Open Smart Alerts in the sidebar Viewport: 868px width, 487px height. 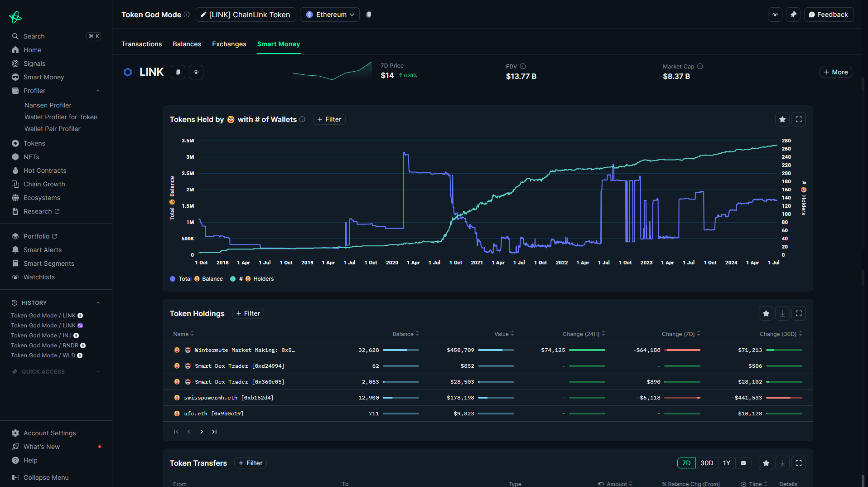point(42,250)
